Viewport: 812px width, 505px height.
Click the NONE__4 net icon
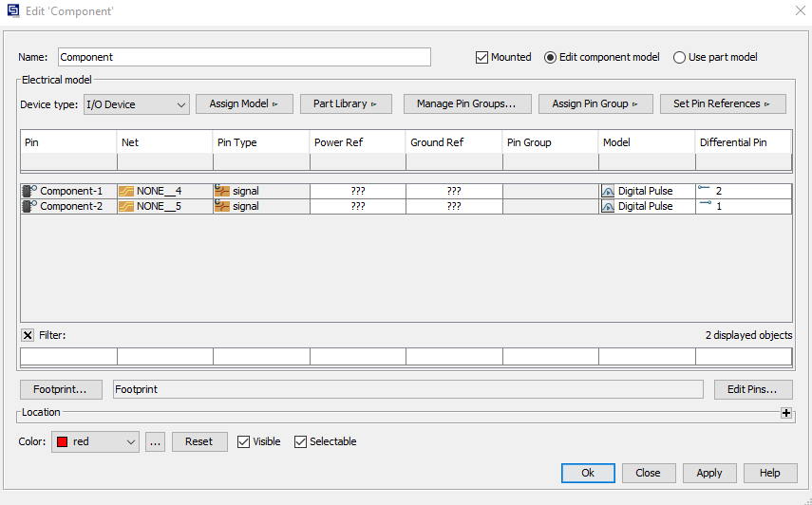point(126,191)
